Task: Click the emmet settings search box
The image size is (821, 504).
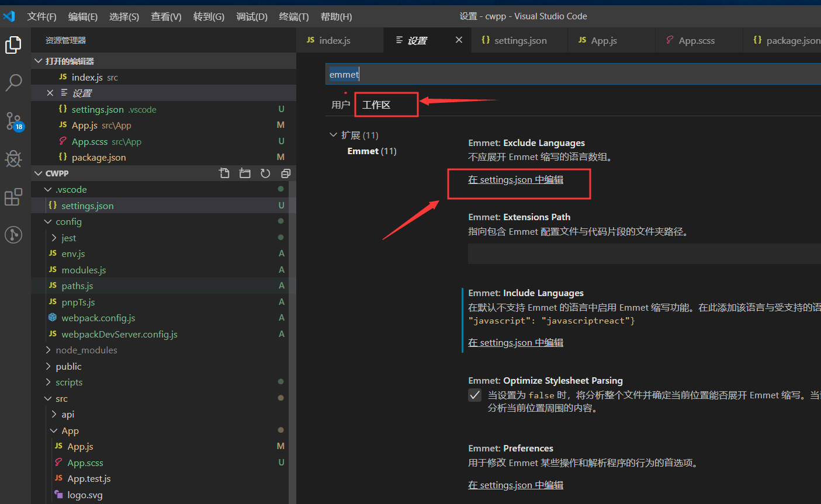Action: [573, 74]
